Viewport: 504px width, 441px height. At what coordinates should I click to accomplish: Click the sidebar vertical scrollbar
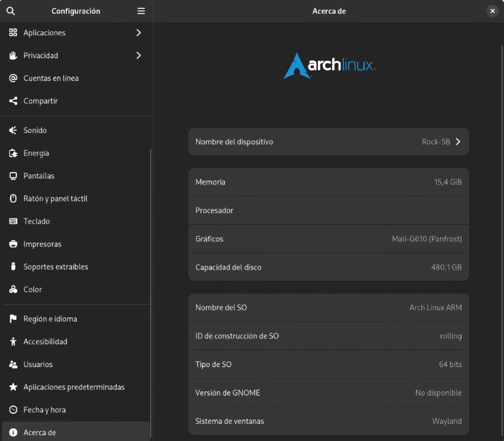point(151,293)
